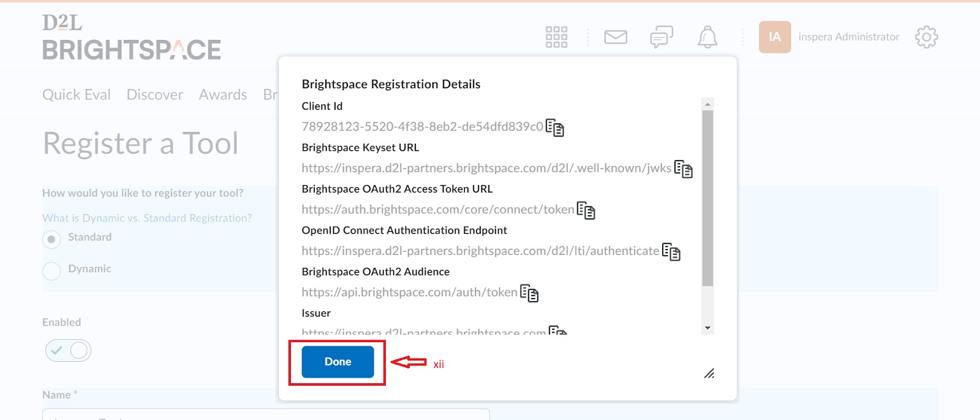The height and width of the screenshot is (420, 980).
Task: Click the dialog resize handle icon
Action: (x=709, y=373)
